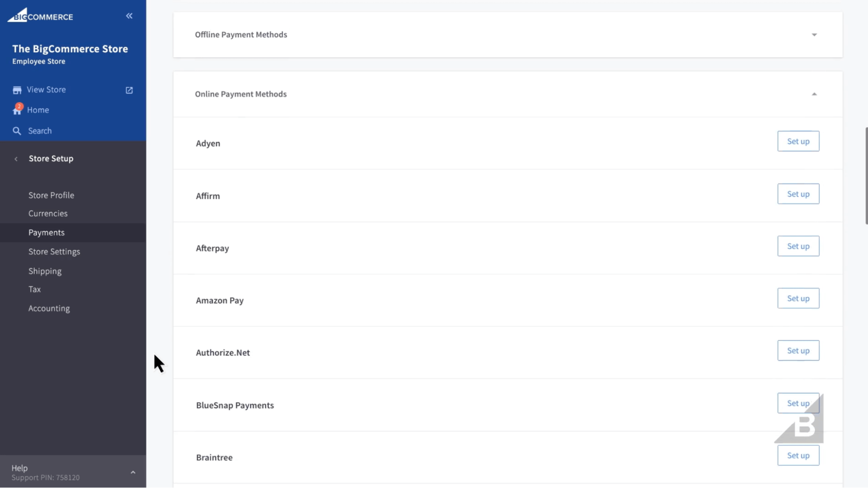The image size is (868, 488).
Task: Open the store in a new tab via the external link icon
Action: (129, 90)
